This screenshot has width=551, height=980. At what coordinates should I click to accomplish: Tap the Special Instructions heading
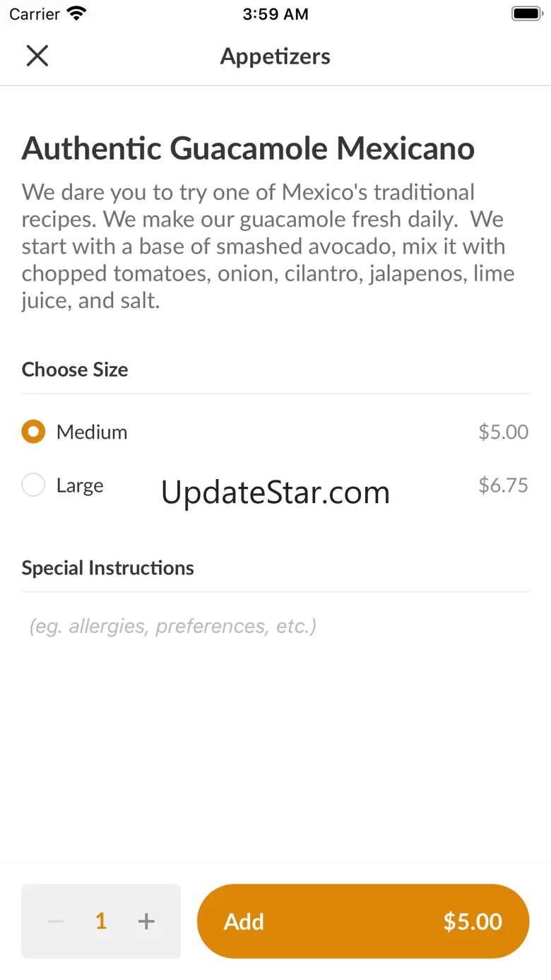(107, 568)
